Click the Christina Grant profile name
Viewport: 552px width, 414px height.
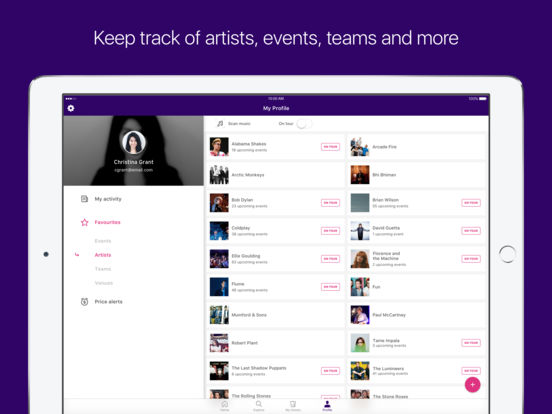(x=133, y=162)
